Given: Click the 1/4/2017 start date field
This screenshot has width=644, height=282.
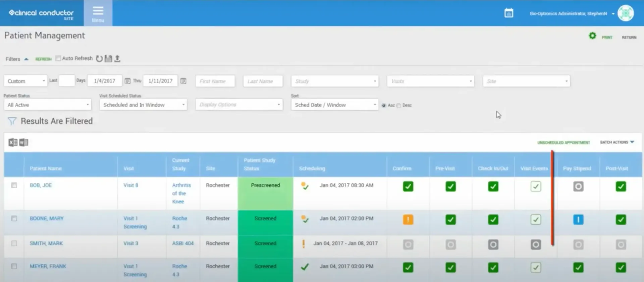Looking at the screenshot, I should click(105, 81).
